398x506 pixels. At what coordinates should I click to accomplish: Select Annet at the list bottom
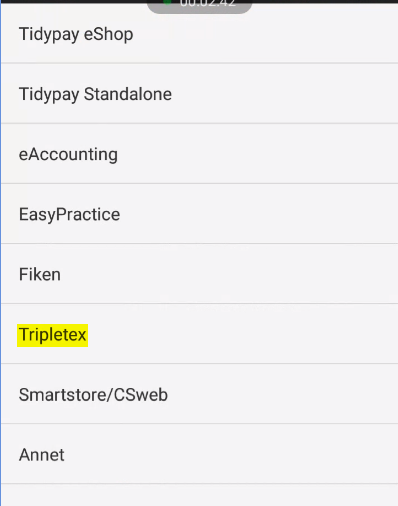tap(199, 454)
